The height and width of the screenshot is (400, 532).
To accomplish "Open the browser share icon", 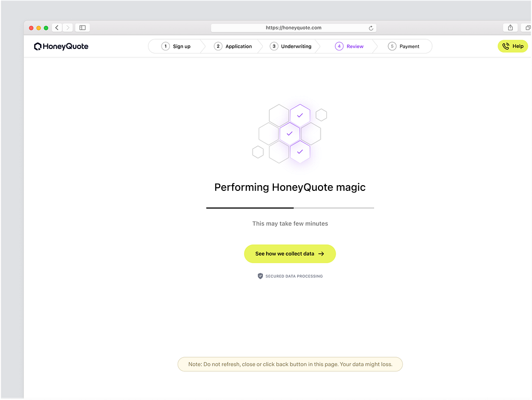I will pyautogui.click(x=510, y=28).
